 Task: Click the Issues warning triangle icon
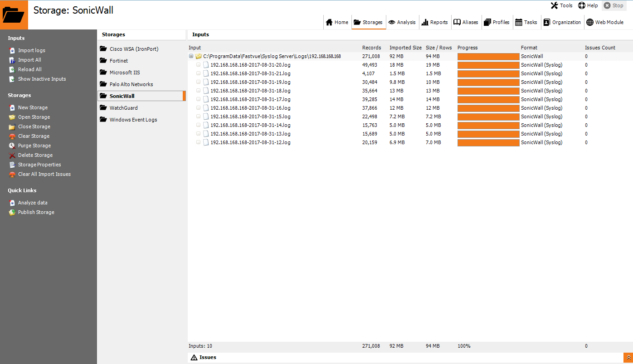(x=194, y=357)
